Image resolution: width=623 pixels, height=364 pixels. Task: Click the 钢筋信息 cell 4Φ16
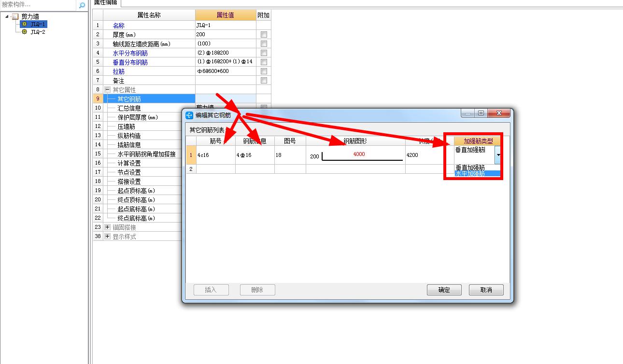point(255,155)
